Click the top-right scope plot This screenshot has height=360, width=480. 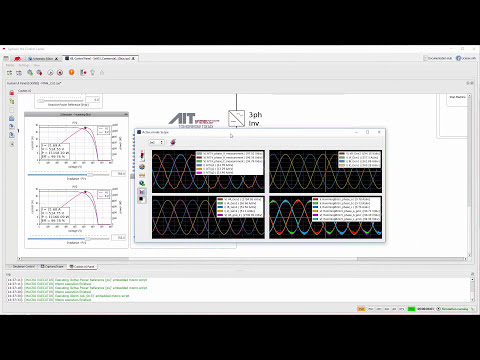pyautogui.click(x=326, y=171)
